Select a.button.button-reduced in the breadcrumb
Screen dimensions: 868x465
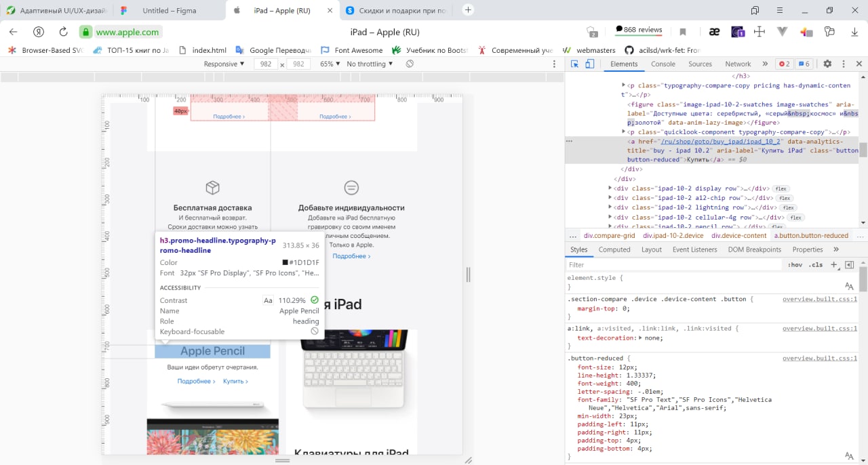(x=811, y=235)
